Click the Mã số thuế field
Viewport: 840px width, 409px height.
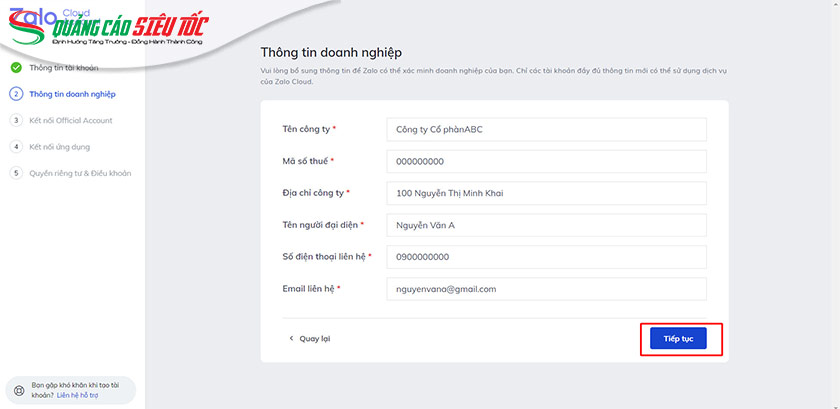pyautogui.click(x=546, y=161)
